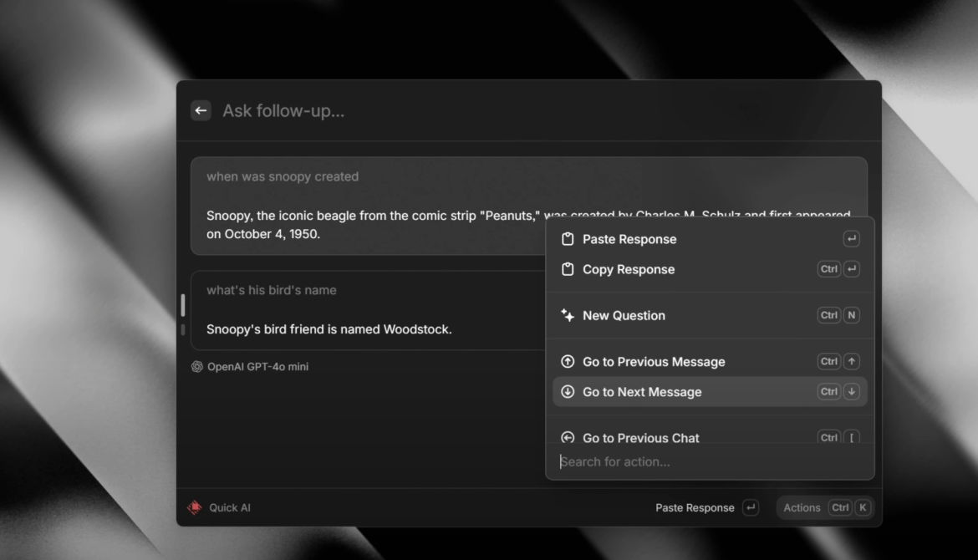Click the Copy Response clipboard icon

[x=568, y=269]
